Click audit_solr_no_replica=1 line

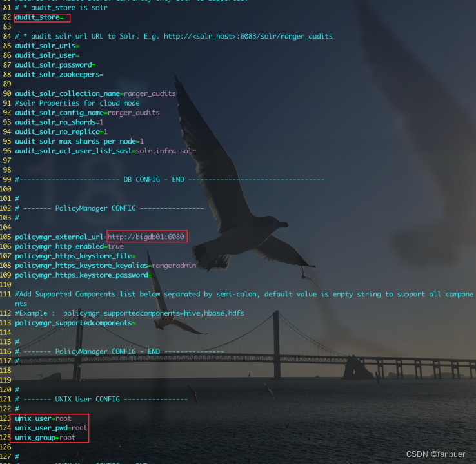click(x=61, y=132)
